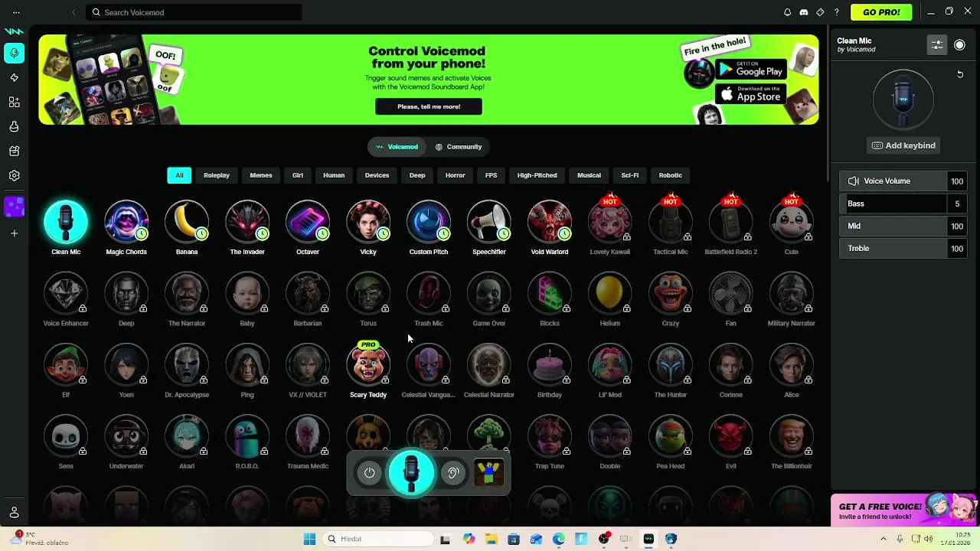Adjust the Bass slider
This screenshot has height=551, width=980.
(903, 204)
